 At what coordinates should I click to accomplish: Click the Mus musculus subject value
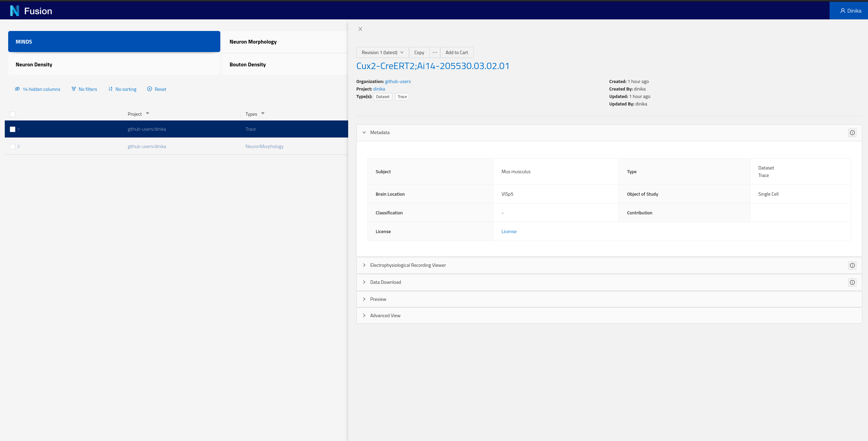tap(516, 171)
